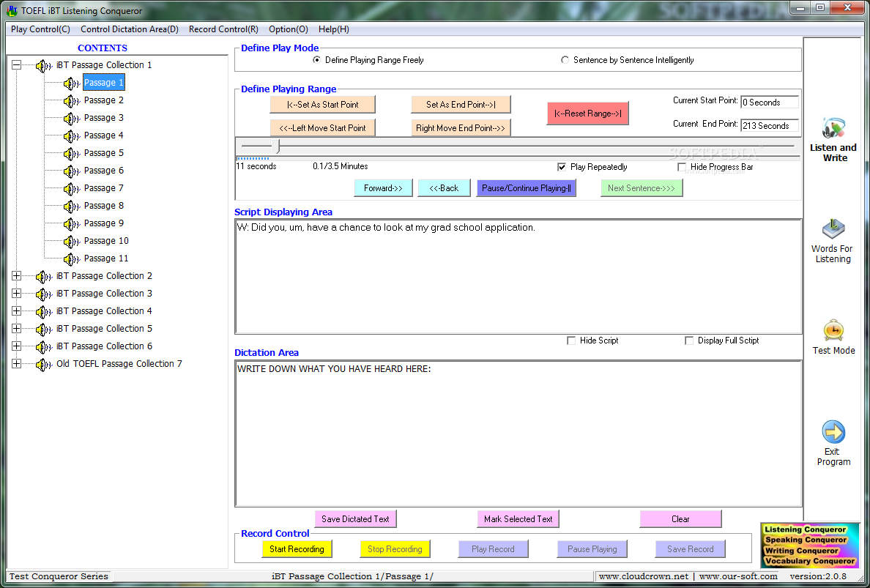
Task: Expand Old TOEFL Passage Collection 7
Action: (16, 364)
